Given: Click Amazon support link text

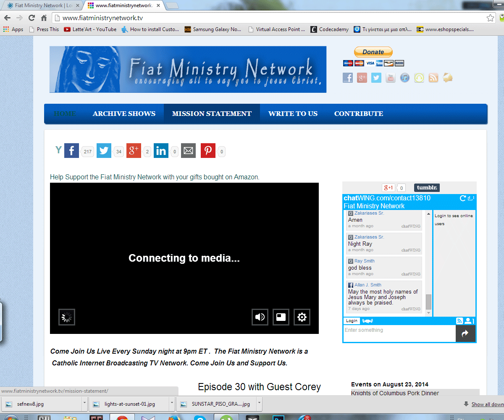Looking at the screenshot, I should [155, 177].
